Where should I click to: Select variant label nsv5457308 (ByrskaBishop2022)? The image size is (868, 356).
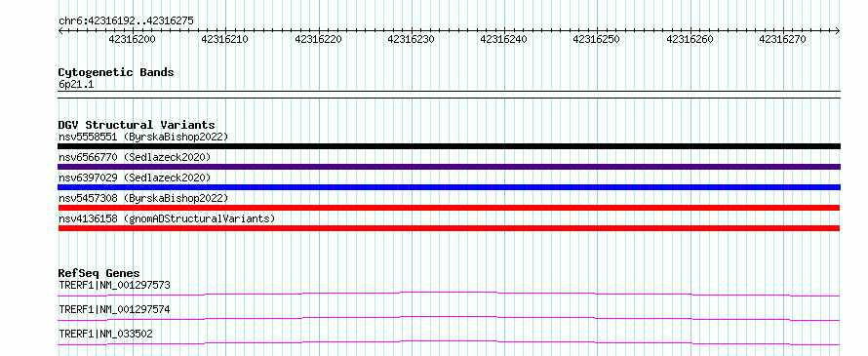pyautogui.click(x=143, y=198)
